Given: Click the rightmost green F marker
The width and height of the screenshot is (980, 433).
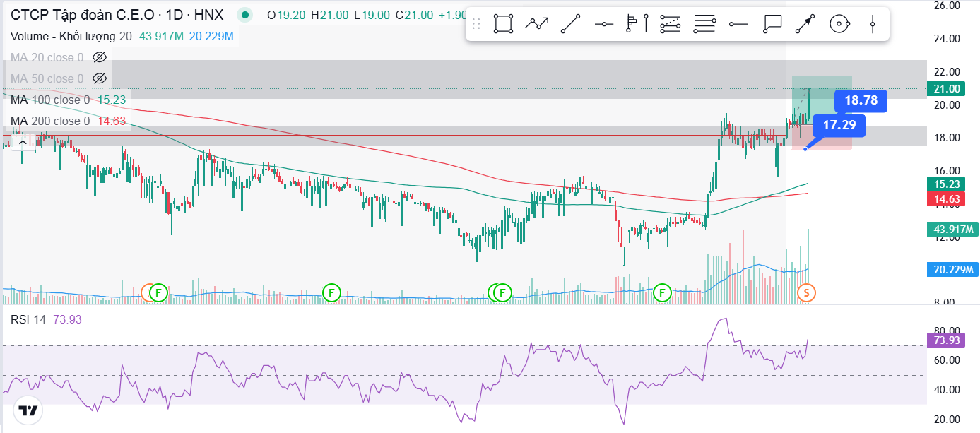Looking at the screenshot, I should pos(662,292).
